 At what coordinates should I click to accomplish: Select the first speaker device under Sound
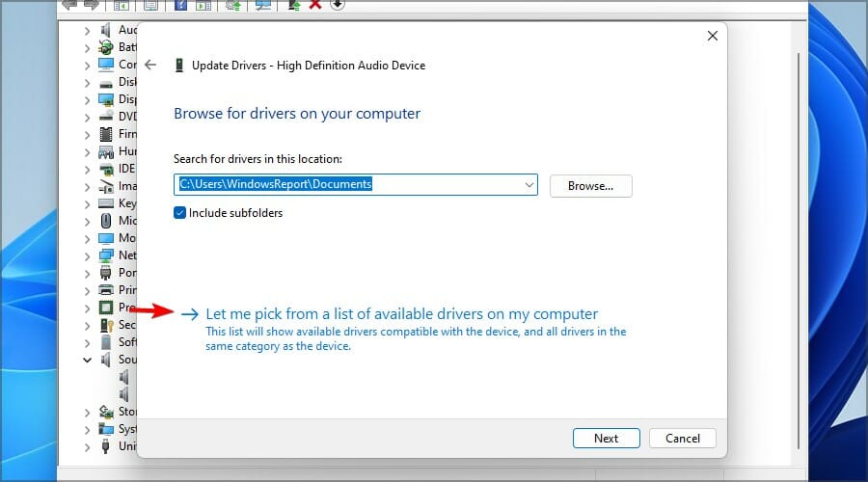(x=124, y=377)
